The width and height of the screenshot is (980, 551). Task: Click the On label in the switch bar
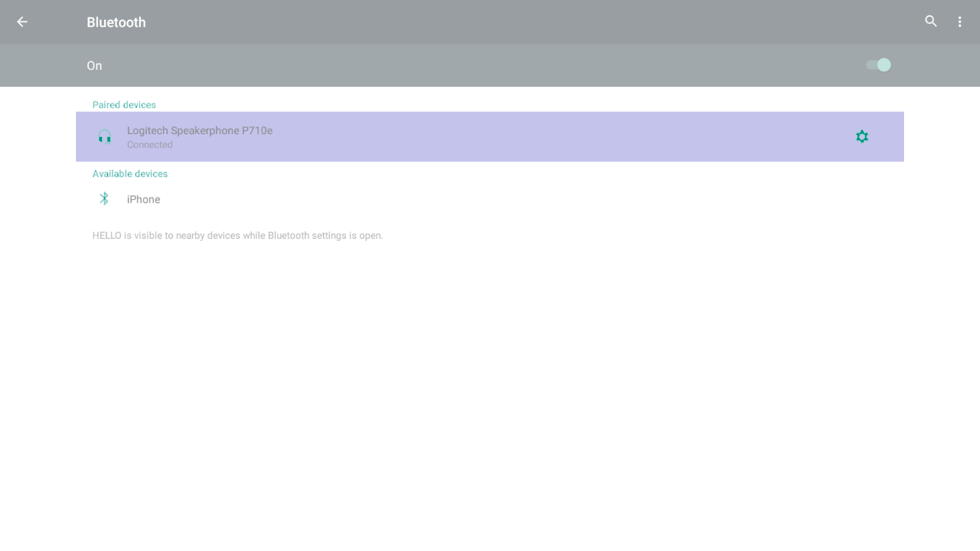[x=94, y=66]
